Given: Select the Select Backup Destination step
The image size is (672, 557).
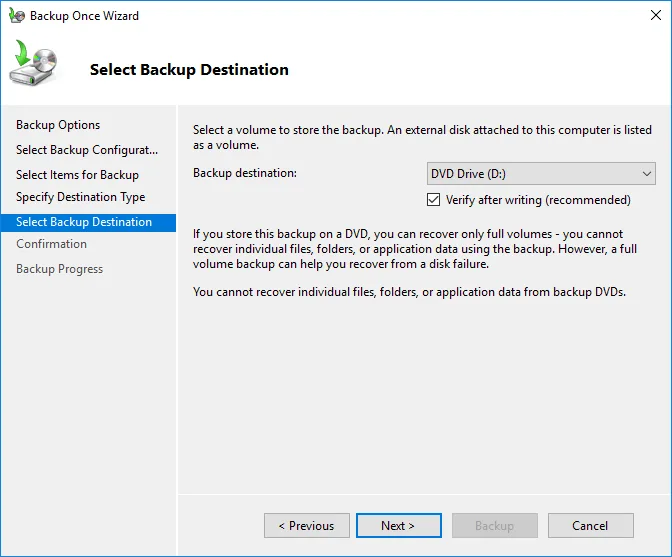Looking at the screenshot, I should pos(88,222).
